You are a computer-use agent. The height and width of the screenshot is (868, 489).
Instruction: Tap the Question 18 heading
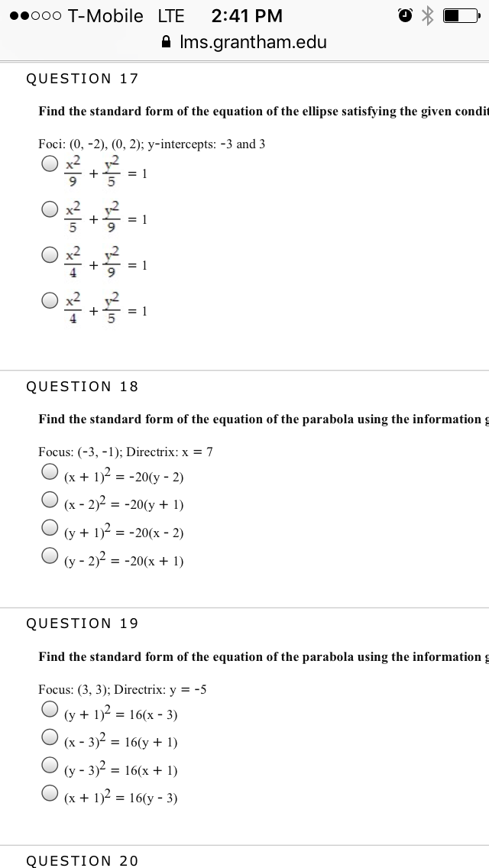click(x=82, y=387)
